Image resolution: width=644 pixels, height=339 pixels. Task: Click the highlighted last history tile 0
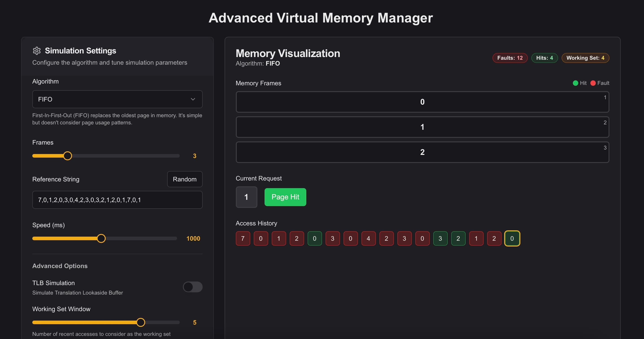(512, 238)
